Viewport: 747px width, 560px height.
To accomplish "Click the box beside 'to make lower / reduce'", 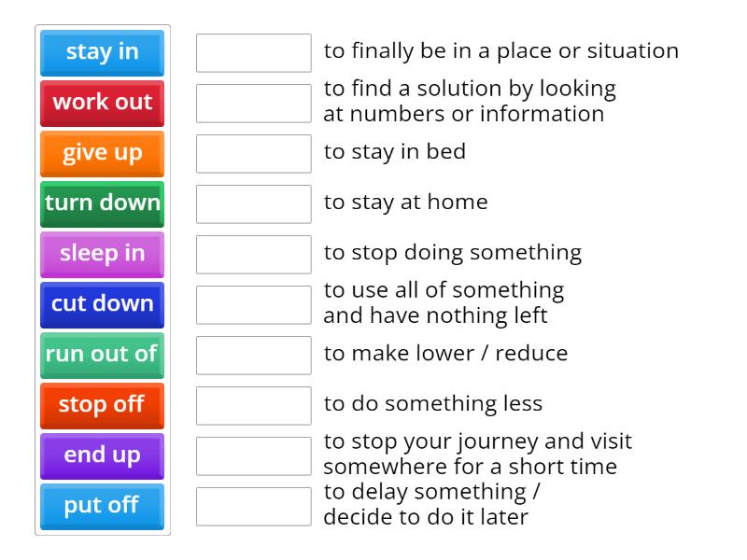I will pos(253,353).
